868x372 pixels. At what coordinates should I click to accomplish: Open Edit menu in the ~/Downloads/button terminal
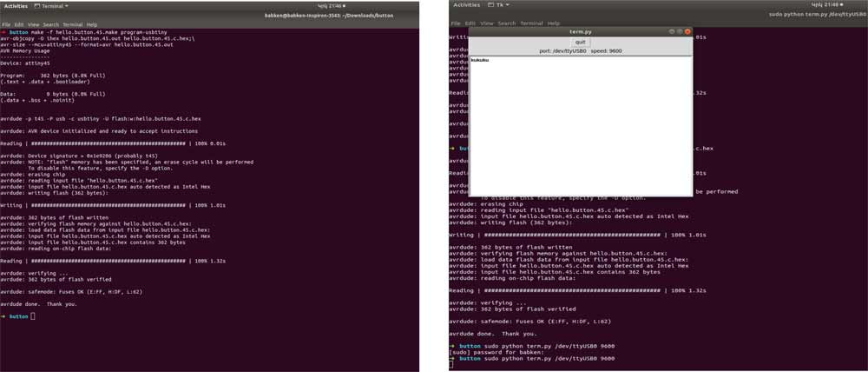[19, 25]
